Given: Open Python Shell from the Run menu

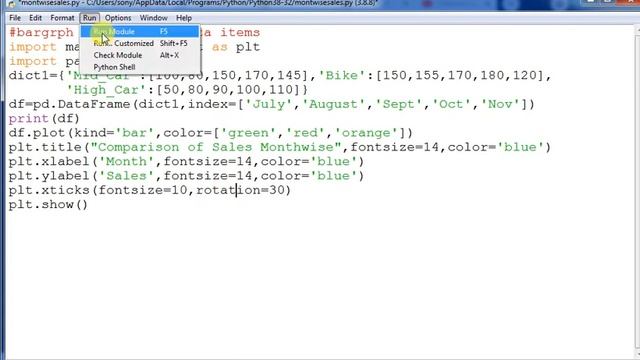Looking at the screenshot, I should click(140, 67).
